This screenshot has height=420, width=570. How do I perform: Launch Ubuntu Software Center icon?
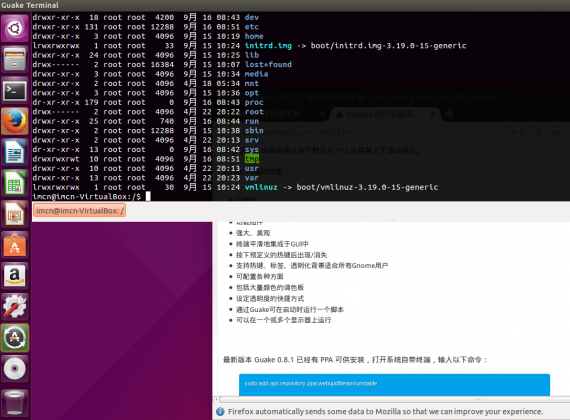click(15, 245)
